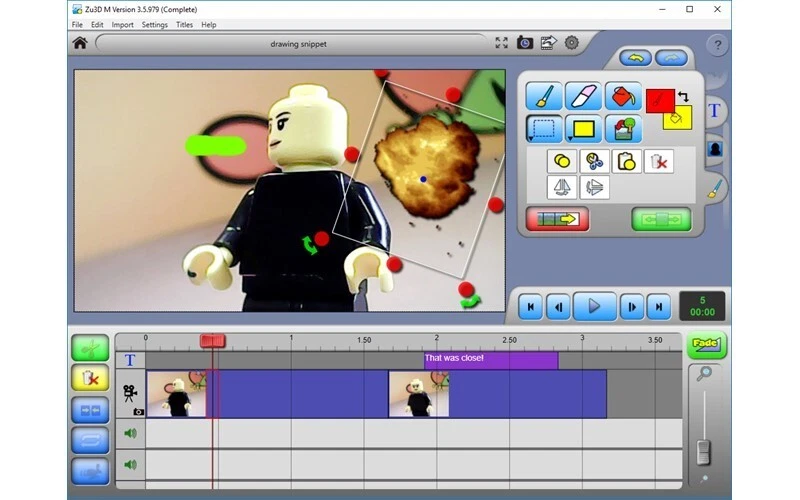Step forward one frame

(632, 307)
